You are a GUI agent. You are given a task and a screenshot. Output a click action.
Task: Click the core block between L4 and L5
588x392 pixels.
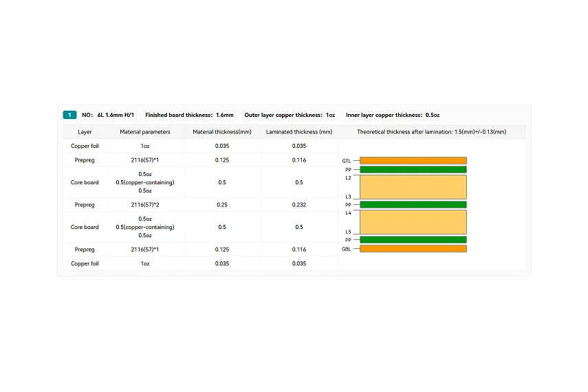(413, 222)
